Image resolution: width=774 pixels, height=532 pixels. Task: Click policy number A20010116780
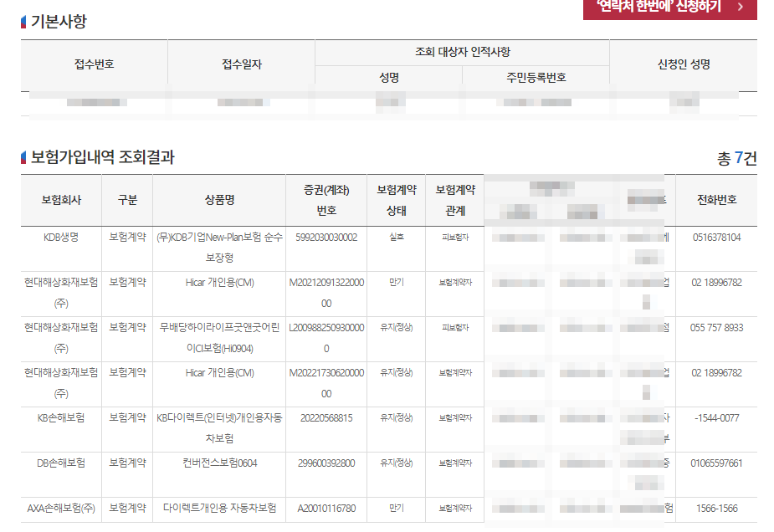326,509
